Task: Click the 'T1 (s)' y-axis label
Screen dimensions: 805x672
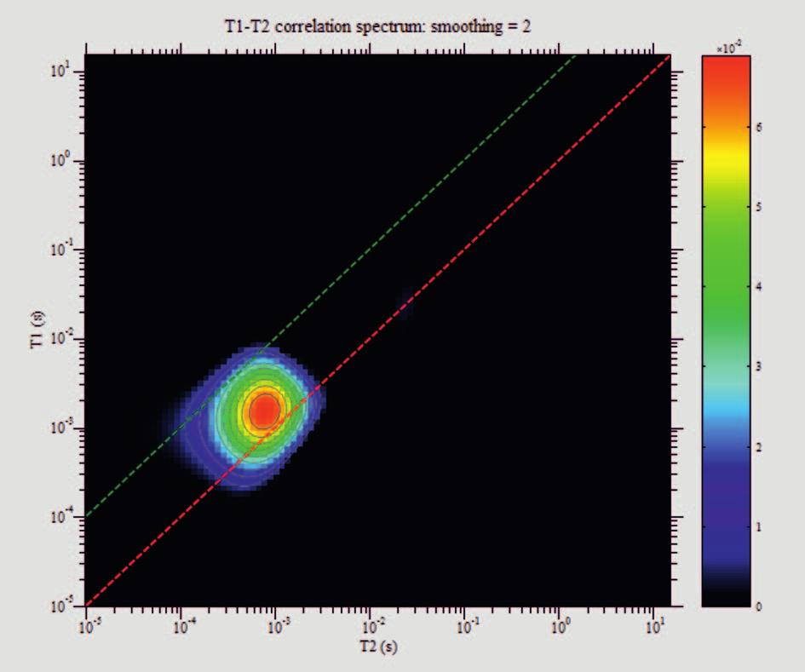Action: [37, 330]
